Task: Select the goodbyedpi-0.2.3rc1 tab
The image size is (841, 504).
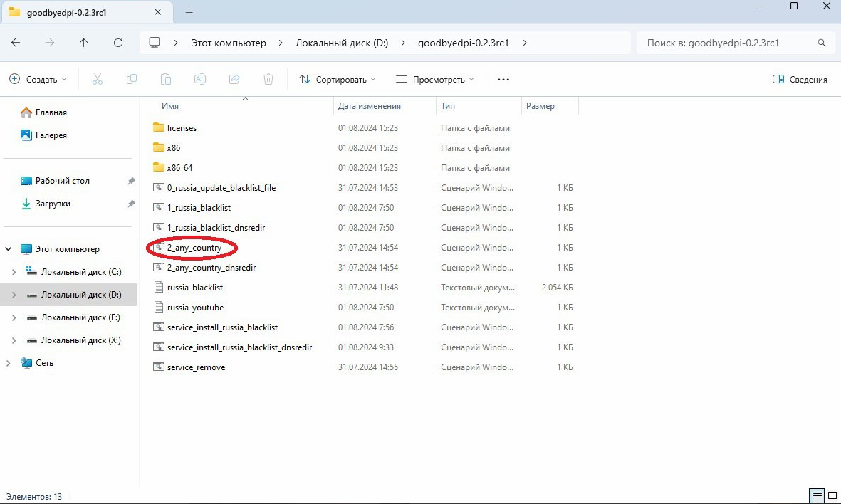Action: (x=86, y=12)
